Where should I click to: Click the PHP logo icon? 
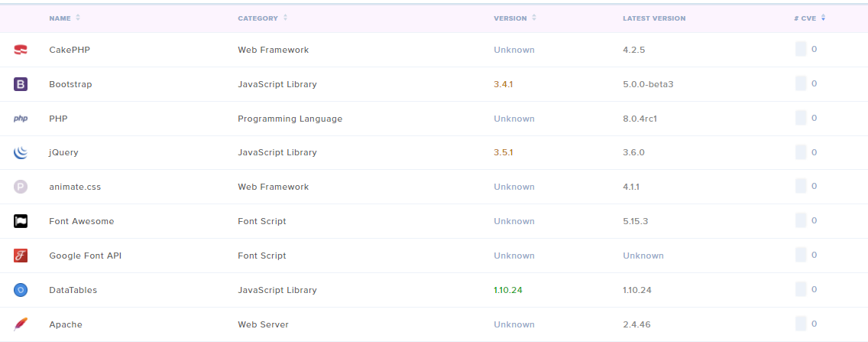pyautogui.click(x=21, y=119)
